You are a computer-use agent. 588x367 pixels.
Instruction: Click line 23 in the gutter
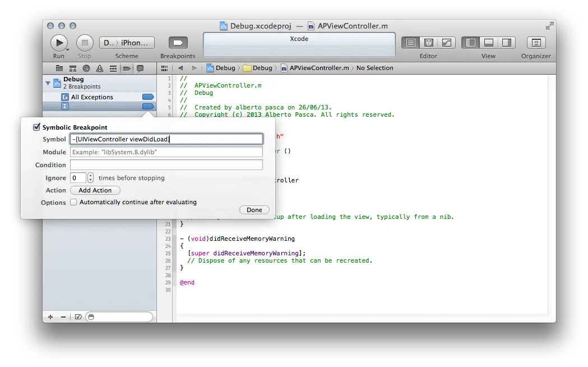168,238
